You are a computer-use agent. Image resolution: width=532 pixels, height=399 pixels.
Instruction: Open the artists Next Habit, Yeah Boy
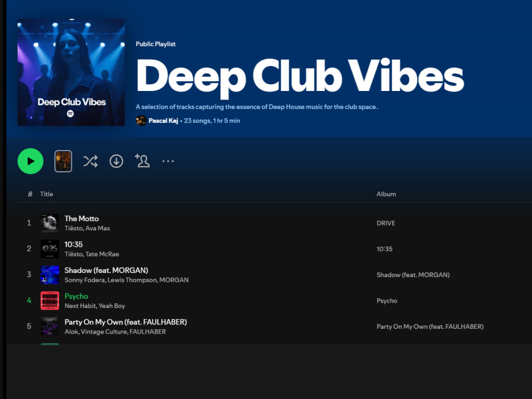(95, 306)
